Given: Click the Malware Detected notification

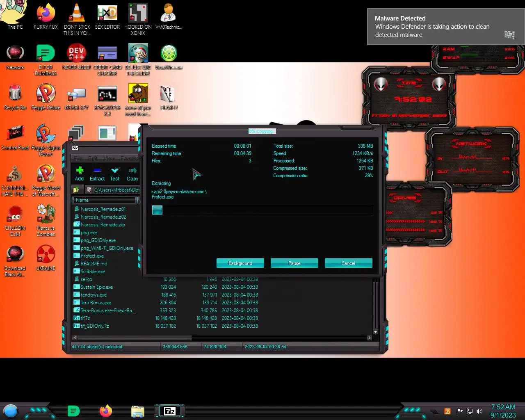Looking at the screenshot, I should point(446,27).
